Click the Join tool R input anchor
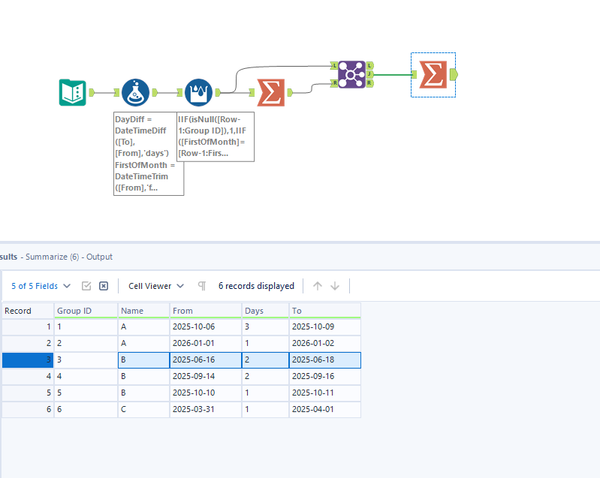600x478 pixels. [x=334, y=83]
